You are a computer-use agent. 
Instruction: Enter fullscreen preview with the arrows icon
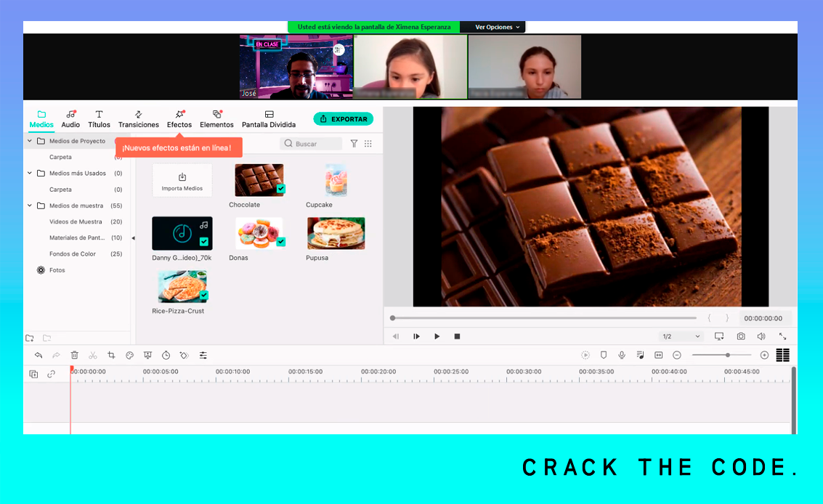tap(782, 336)
